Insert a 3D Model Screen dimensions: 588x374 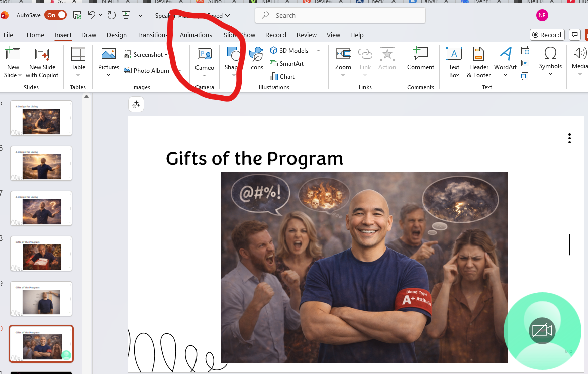290,50
